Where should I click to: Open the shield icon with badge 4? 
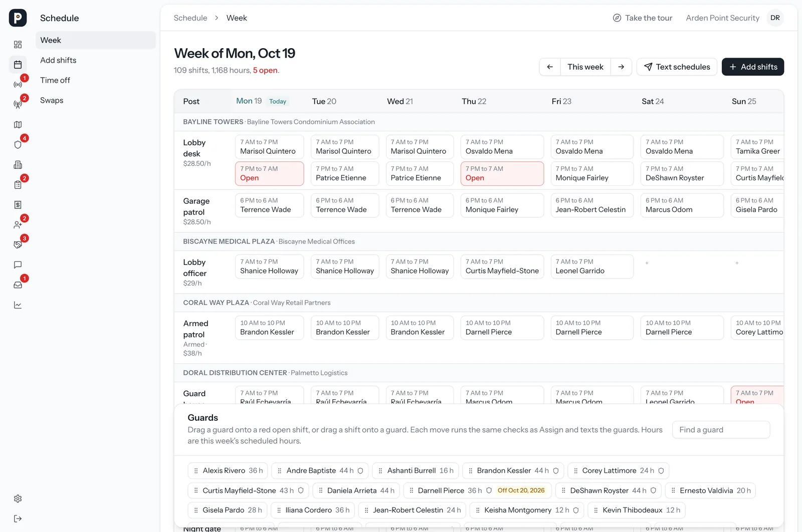click(x=18, y=145)
